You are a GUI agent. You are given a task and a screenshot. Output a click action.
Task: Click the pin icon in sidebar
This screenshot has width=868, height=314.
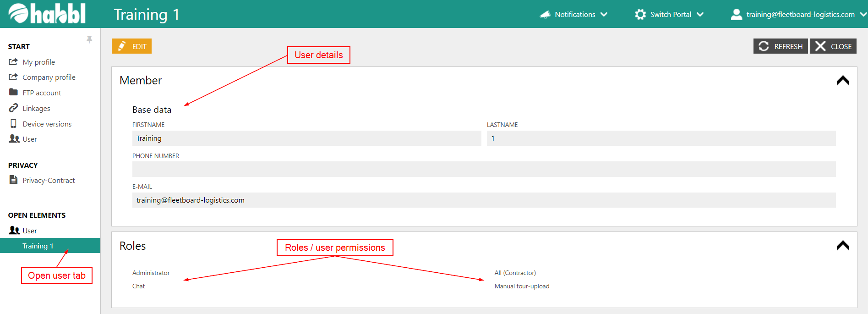click(89, 39)
